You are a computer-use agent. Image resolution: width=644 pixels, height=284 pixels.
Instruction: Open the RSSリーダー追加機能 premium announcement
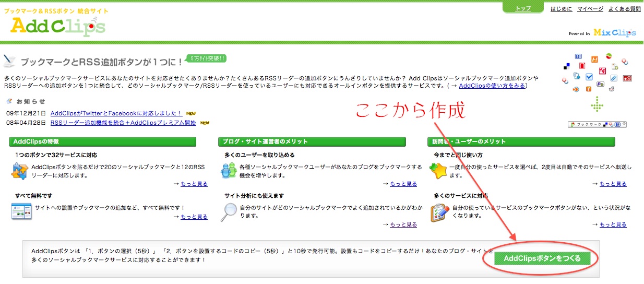[123, 123]
